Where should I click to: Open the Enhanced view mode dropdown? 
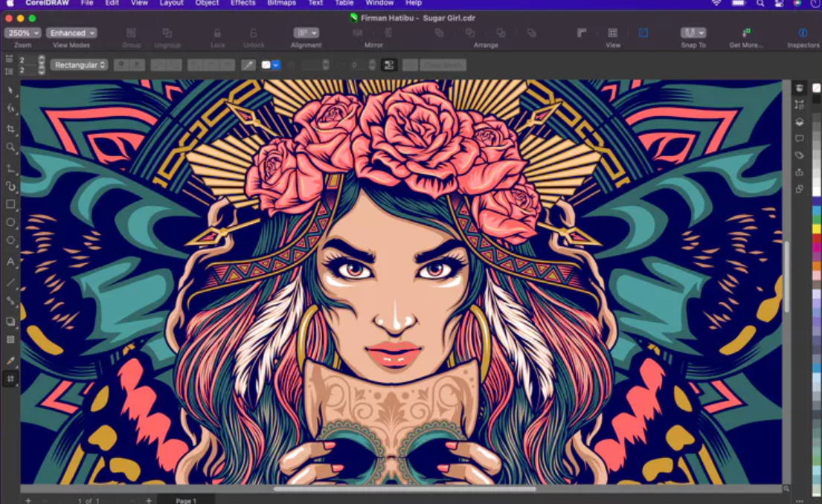point(72,33)
